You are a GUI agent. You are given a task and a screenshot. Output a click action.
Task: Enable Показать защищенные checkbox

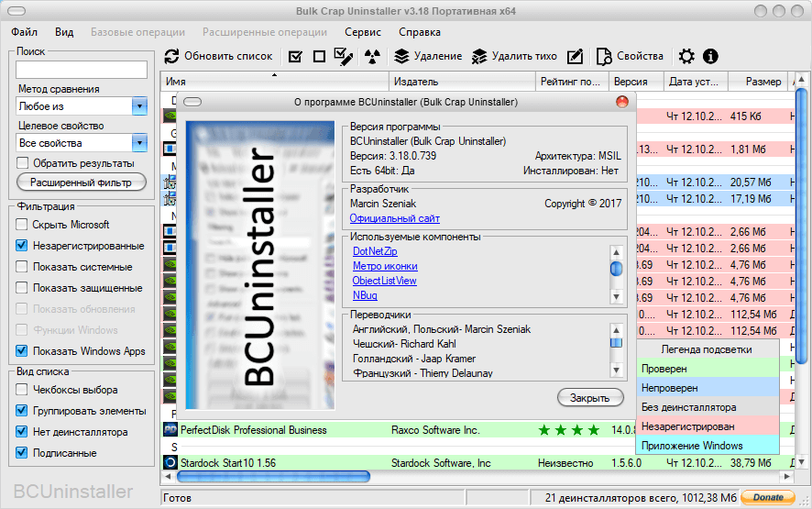pyautogui.click(x=22, y=288)
